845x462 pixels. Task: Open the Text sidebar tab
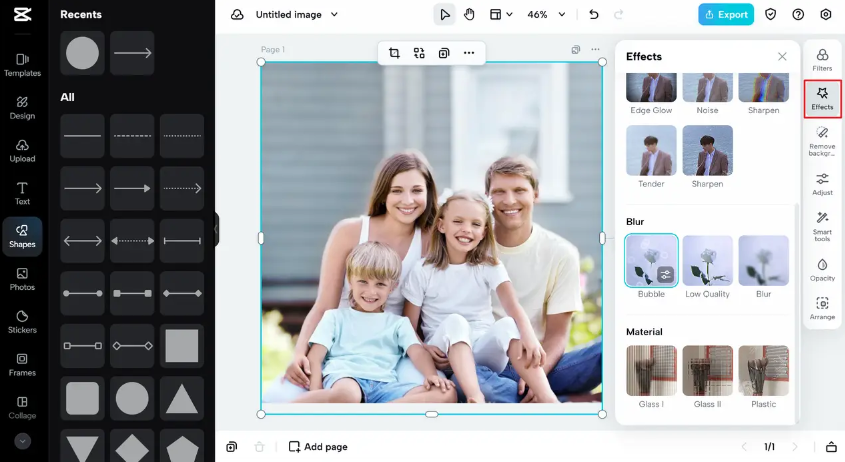[x=22, y=194]
